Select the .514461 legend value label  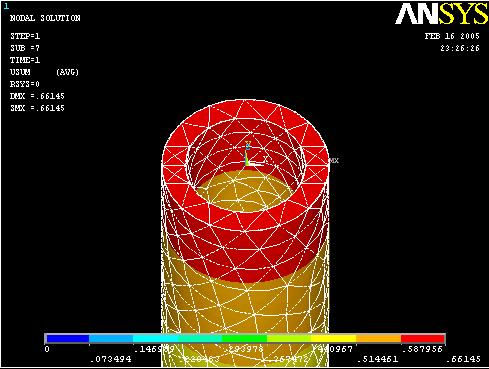click(x=377, y=359)
